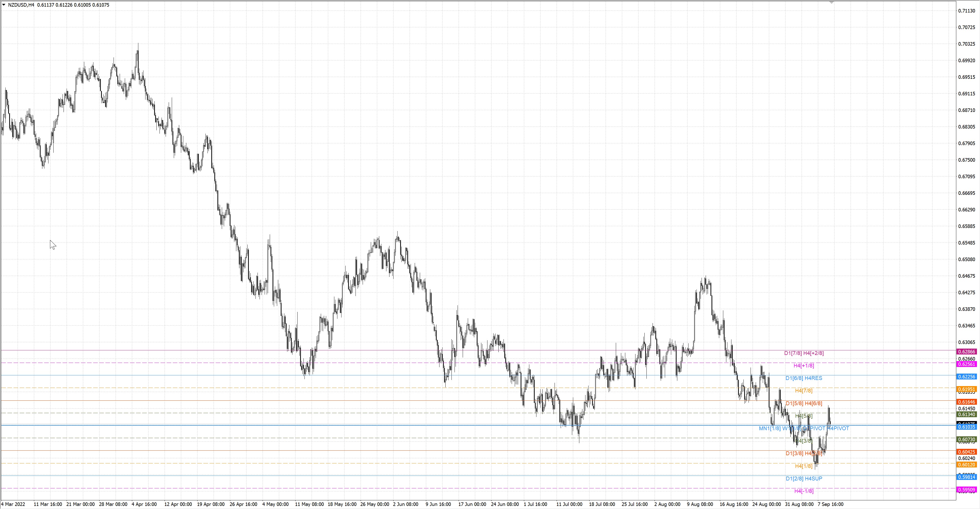Click the 18 May 16:00 time label
The width and height of the screenshot is (980, 509).
tap(342, 504)
